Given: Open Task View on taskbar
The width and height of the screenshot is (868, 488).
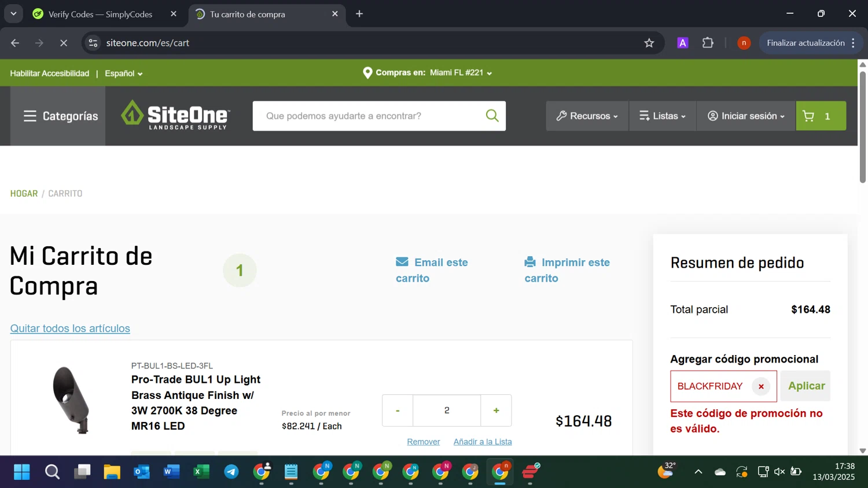Looking at the screenshot, I should click(82, 472).
